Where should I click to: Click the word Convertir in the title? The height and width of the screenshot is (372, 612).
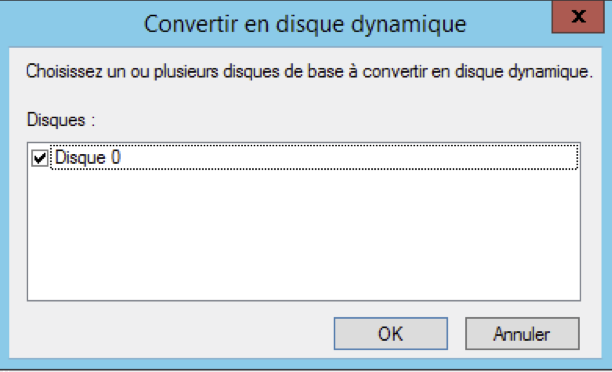pyautogui.click(x=191, y=24)
